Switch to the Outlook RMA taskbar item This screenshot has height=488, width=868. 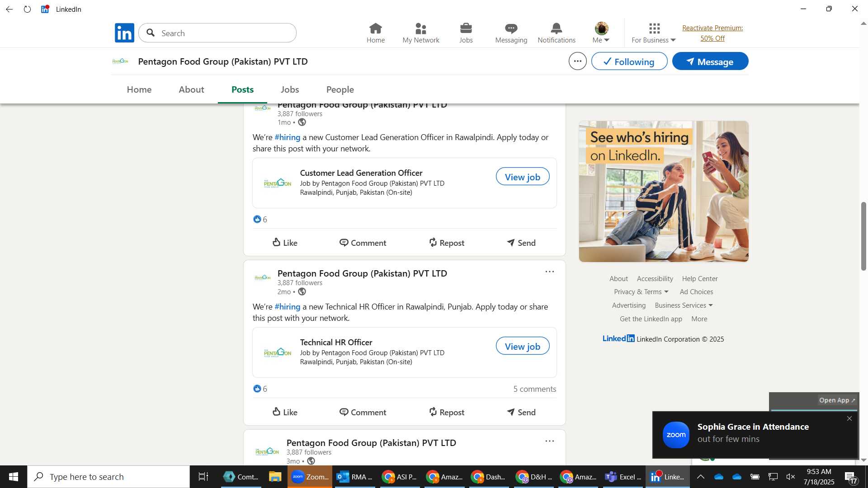355,477
